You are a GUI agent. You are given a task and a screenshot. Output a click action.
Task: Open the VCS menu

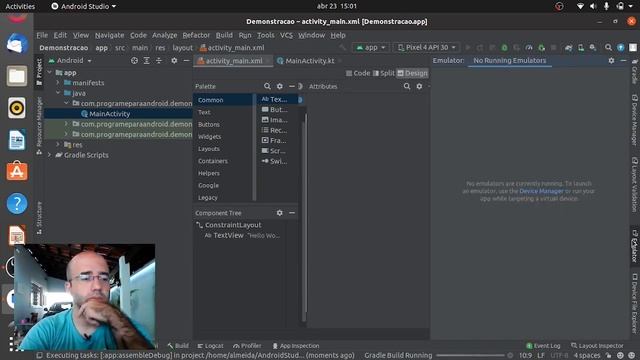tap(286, 35)
